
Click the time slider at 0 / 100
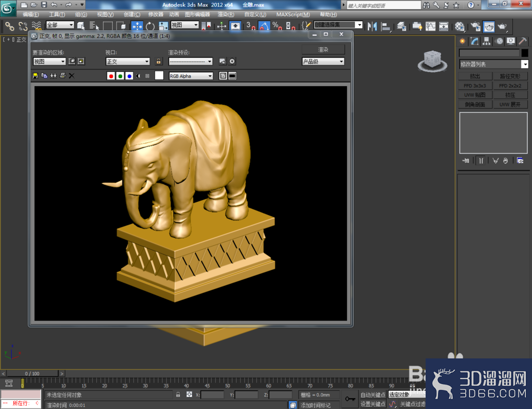32,373
